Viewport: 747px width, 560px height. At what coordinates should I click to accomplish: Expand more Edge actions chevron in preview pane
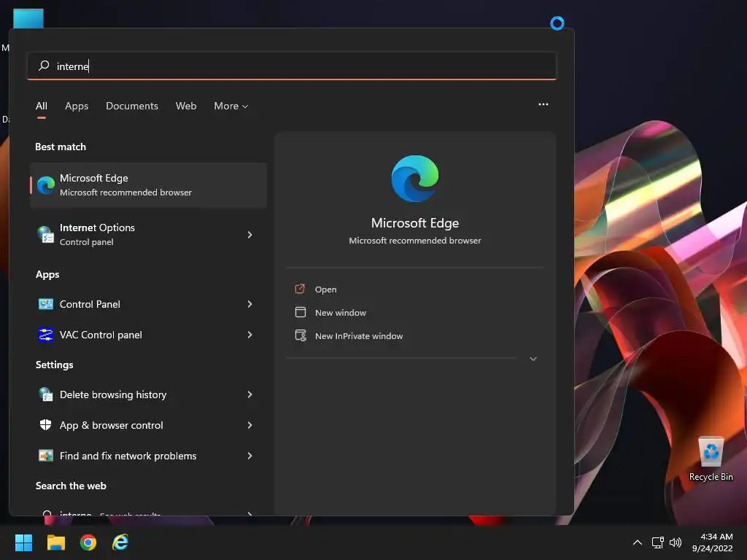pos(533,359)
